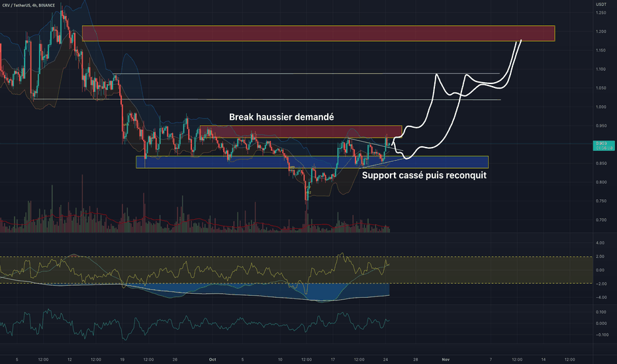This screenshot has height=364, width=617.
Task: Select the small red resistance box under Break text
Action: pyautogui.click(x=301, y=132)
